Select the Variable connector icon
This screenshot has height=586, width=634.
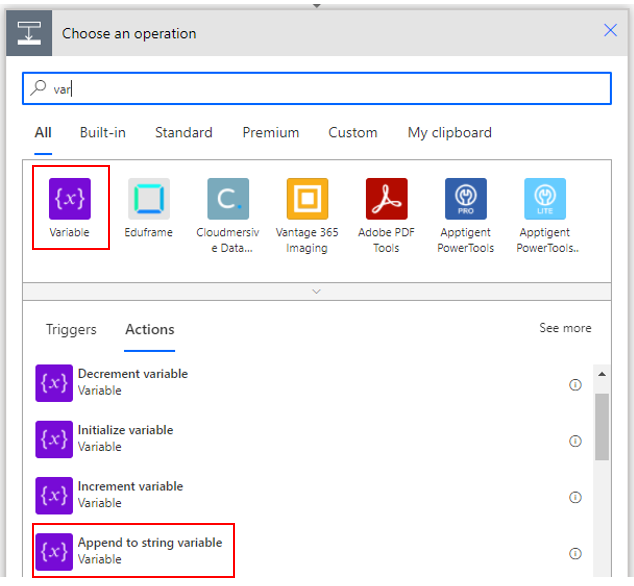point(70,199)
